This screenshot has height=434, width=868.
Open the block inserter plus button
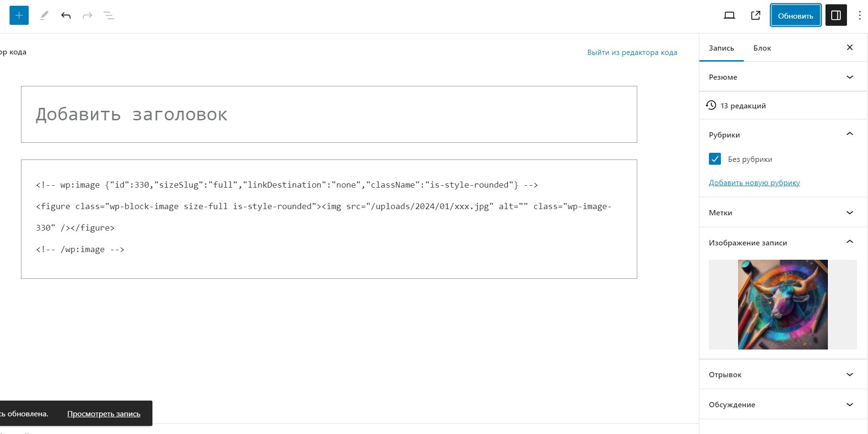click(x=19, y=15)
